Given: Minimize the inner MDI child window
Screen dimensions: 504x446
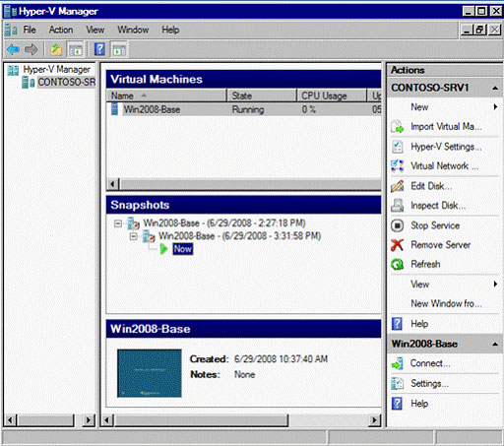Looking at the screenshot, I should [x=467, y=30].
